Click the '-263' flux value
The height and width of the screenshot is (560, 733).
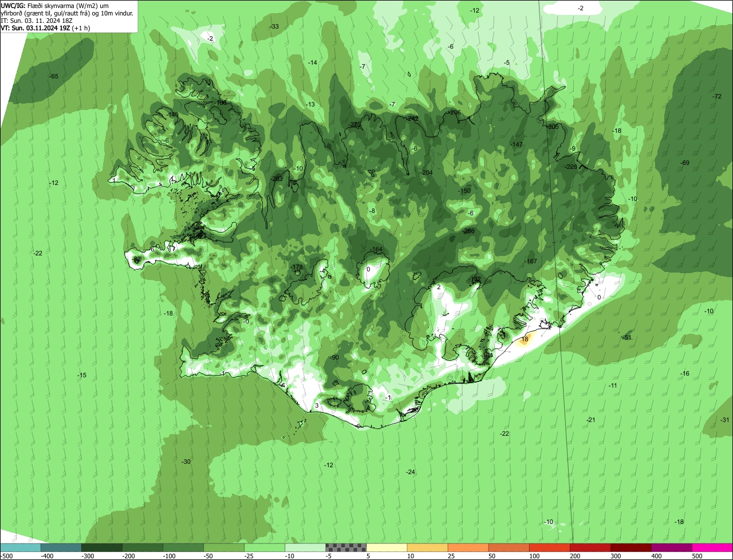(277, 179)
